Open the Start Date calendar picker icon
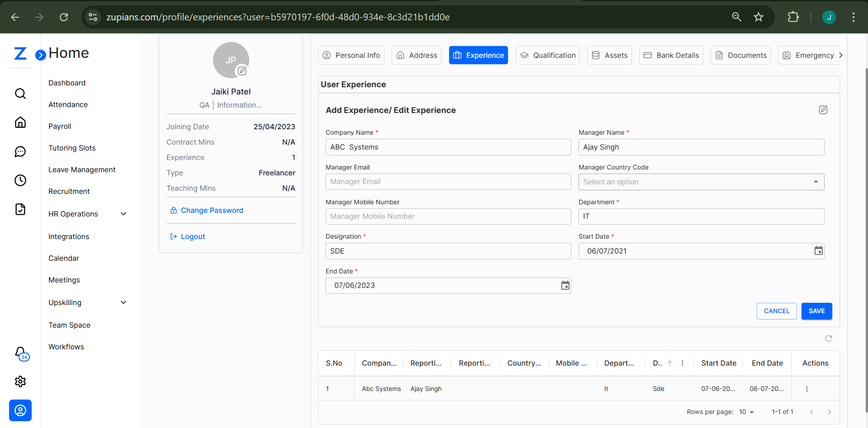This screenshot has height=428, width=868. click(818, 251)
